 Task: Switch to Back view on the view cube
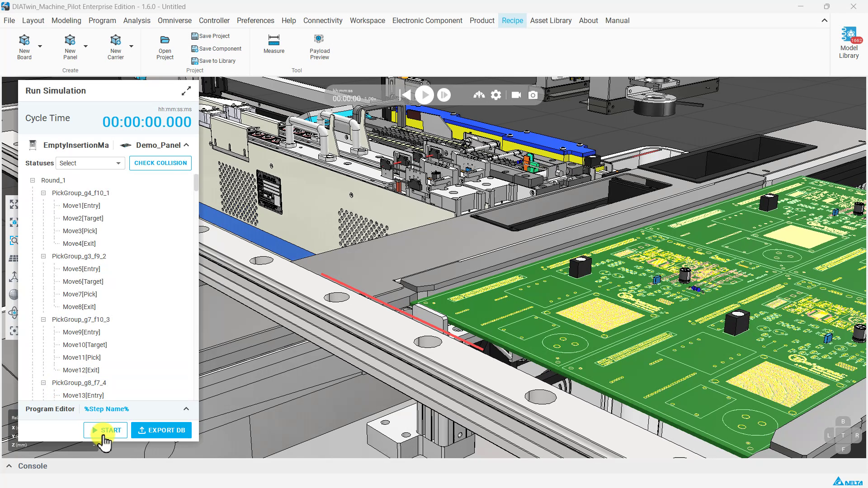(843, 422)
